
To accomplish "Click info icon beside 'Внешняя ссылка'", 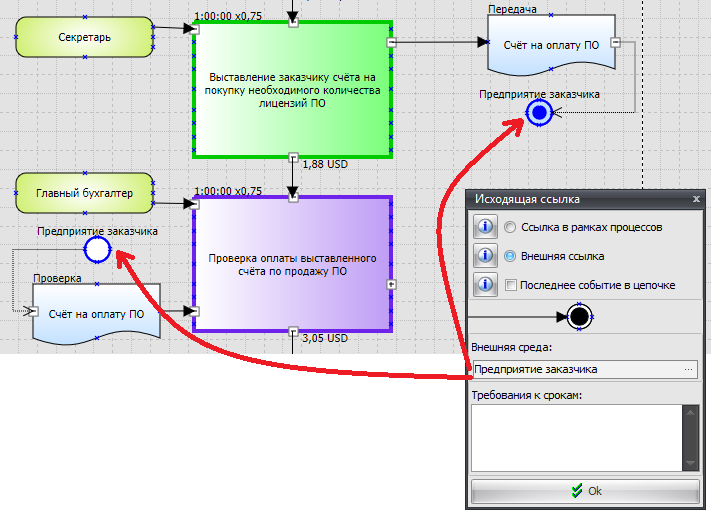I will pos(484,256).
